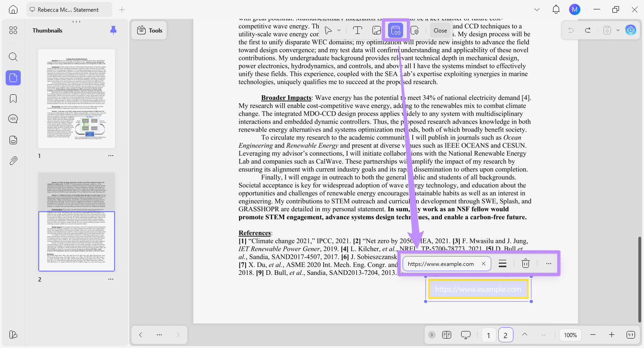Switch to Rebecca Mc... Statement tab
The height and width of the screenshot is (348, 644).
coord(69,9)
